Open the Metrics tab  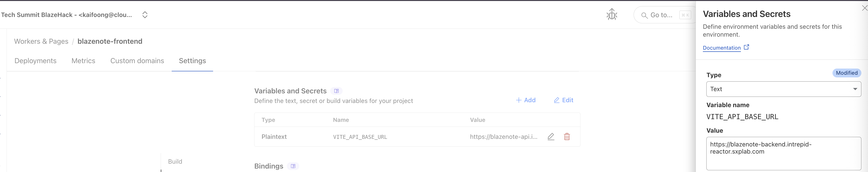pos(83,61)
